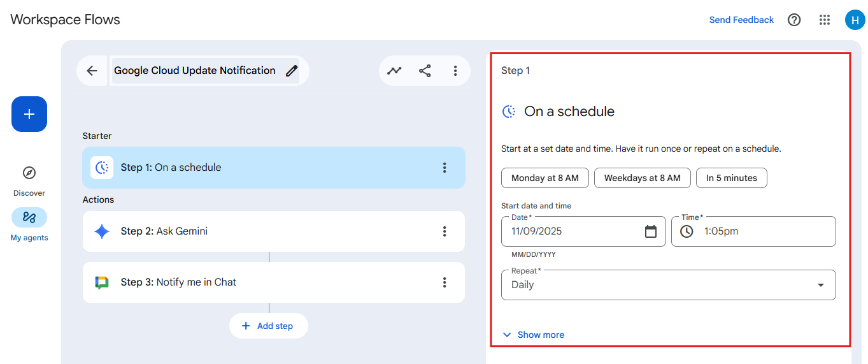Open the help question mark icon
Viewport: 868px width, 364px height.
point(794,20)
